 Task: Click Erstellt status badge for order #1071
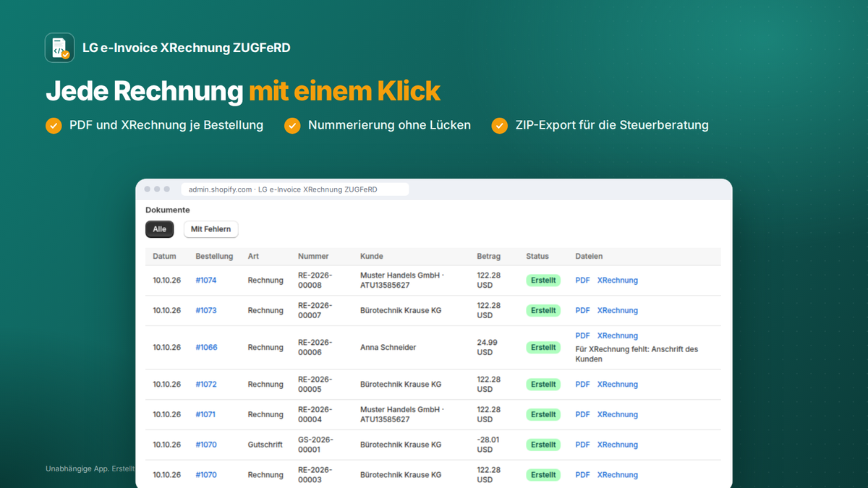coord(543,415)
